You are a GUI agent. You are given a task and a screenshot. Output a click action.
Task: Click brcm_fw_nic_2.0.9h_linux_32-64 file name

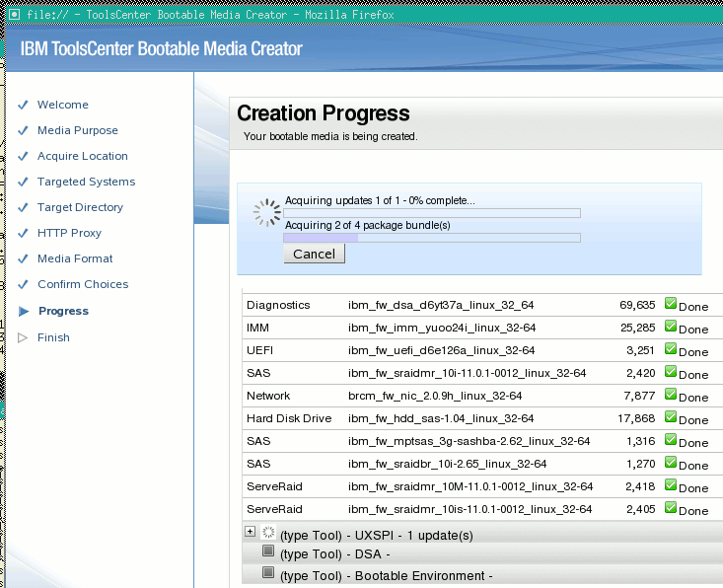pos(435,396)
